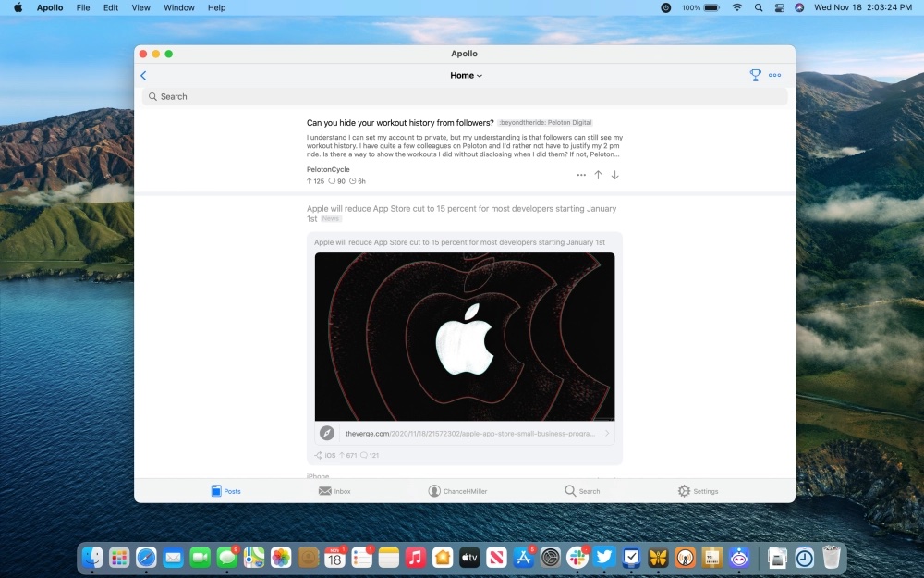Open the Apple App Store cut post title
The width and height of the screenshot is (924, 578).
click(461, 214)
